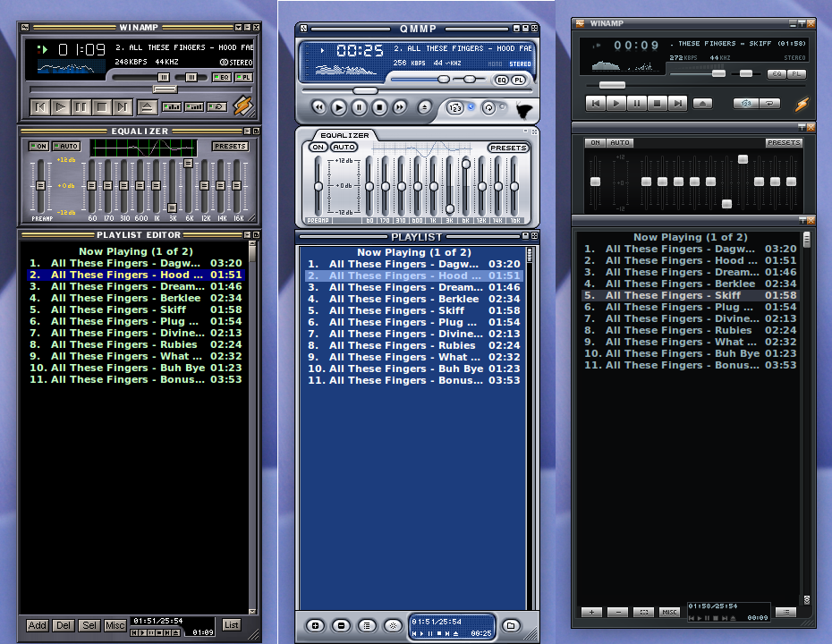Click the eject button in right dark Winamp
This screenshot has width=832, height=644.
[702, 104]
